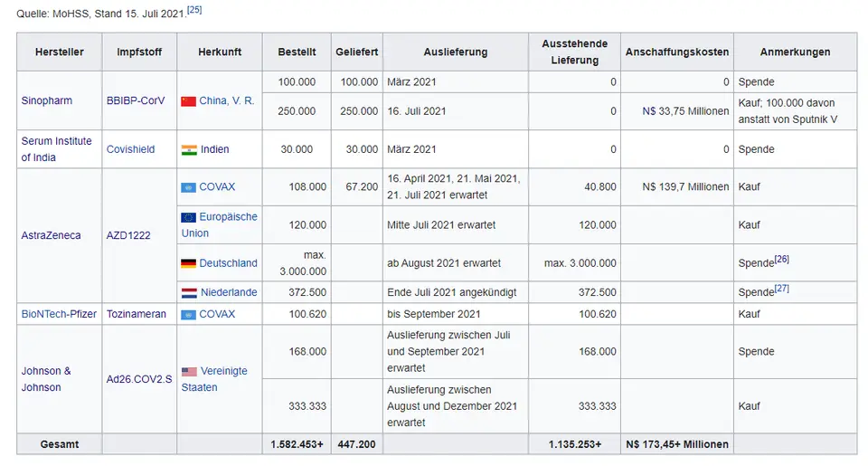Viewport: 868px width, 466px height.
Task: Select the AZD1222 vaccine cell
Action: click(139, 235)
